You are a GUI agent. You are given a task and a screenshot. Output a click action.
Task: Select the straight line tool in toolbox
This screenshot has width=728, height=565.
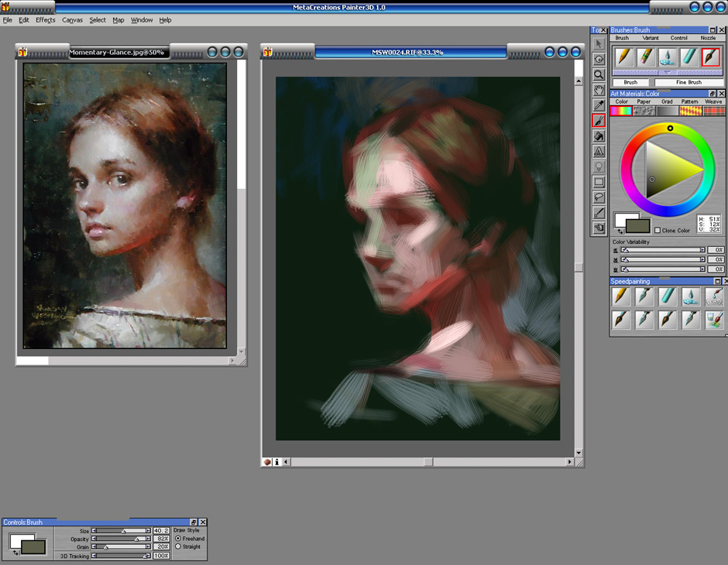tap(599, 212)
